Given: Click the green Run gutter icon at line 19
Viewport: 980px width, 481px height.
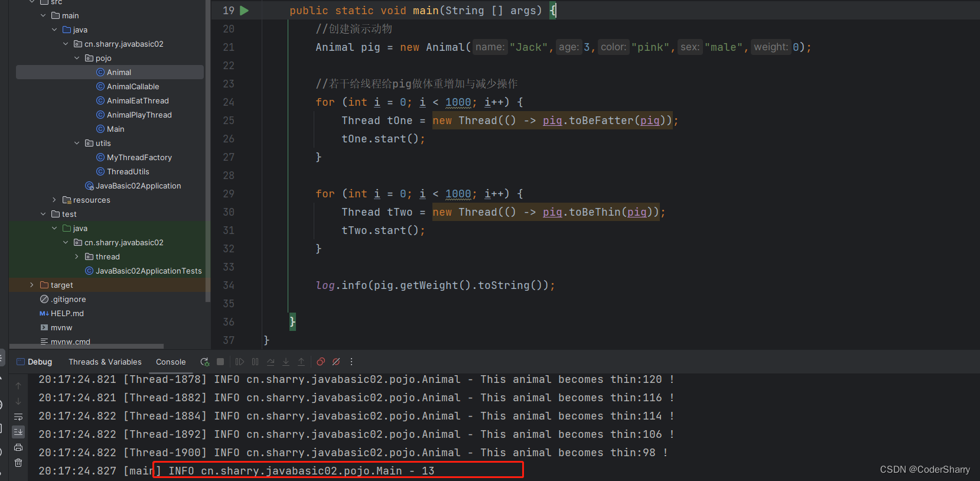Looking at the screenshot, I should click(x=245, y=11).
